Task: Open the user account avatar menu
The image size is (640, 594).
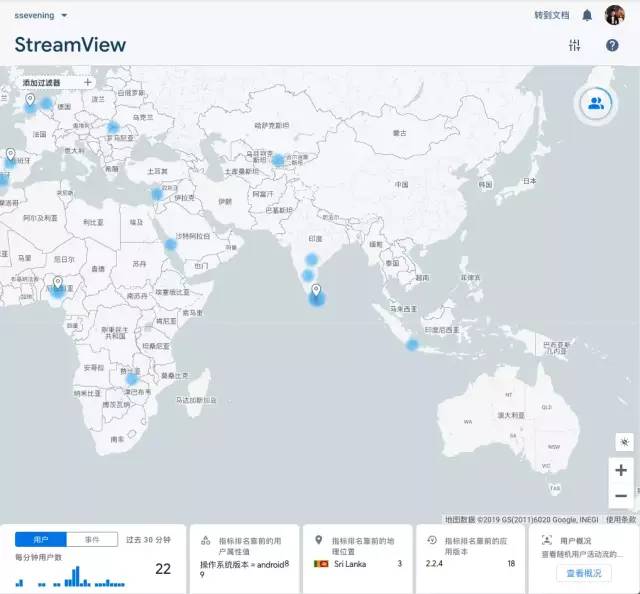Action: [615, 15]
